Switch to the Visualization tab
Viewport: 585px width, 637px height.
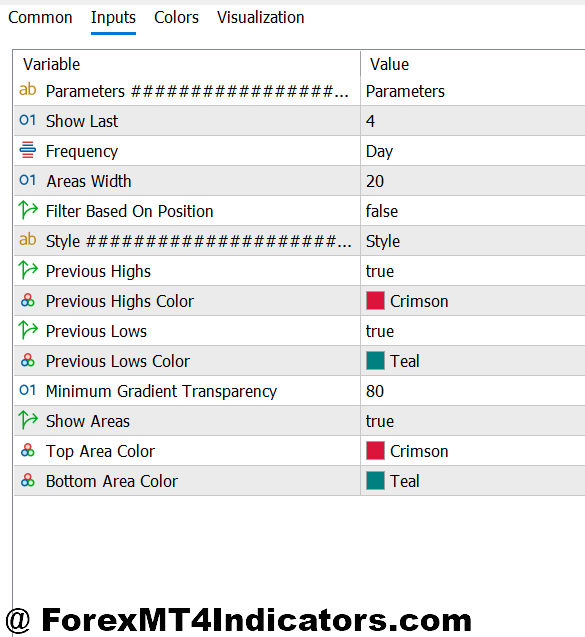click(x=260, y=17)
